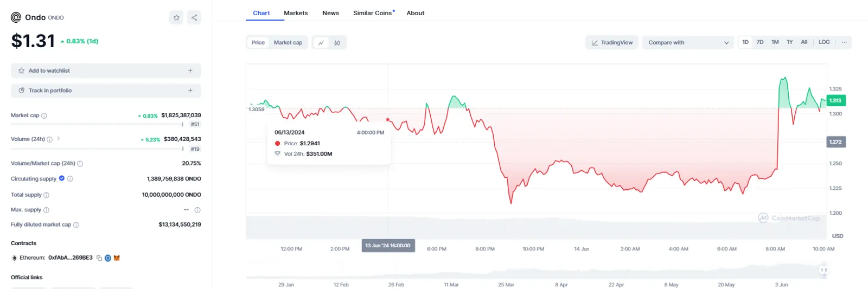Show Total supply info icon
The width and height of the screenshot is (868, 289).
pos(46,195)
